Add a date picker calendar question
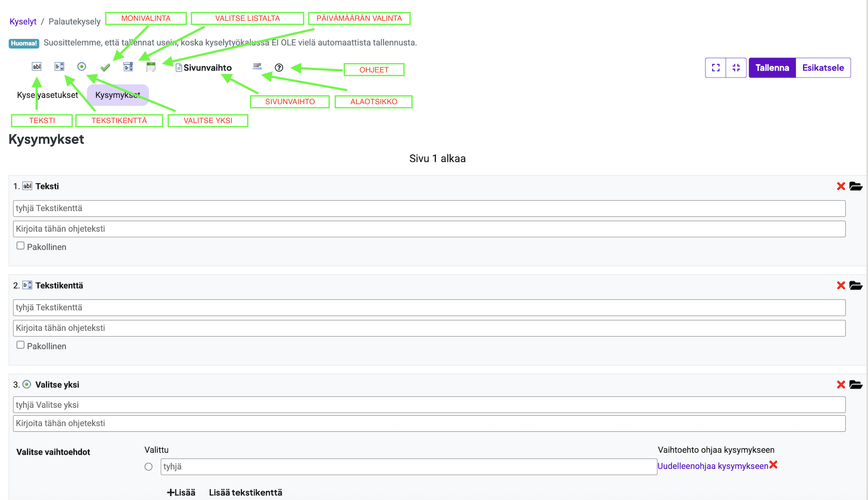The image size is (868, 500). (x=151, y=67)
